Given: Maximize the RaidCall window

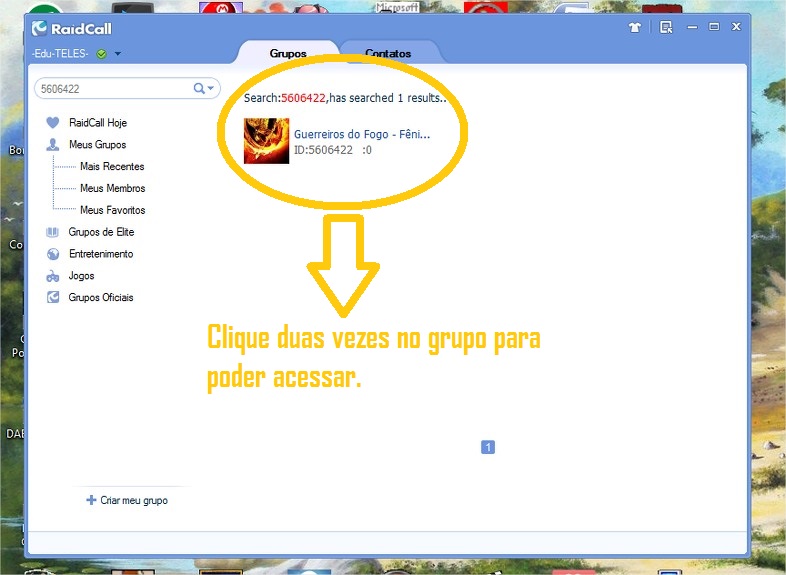Looking at the screenshot, I should (x=714, y=27).
